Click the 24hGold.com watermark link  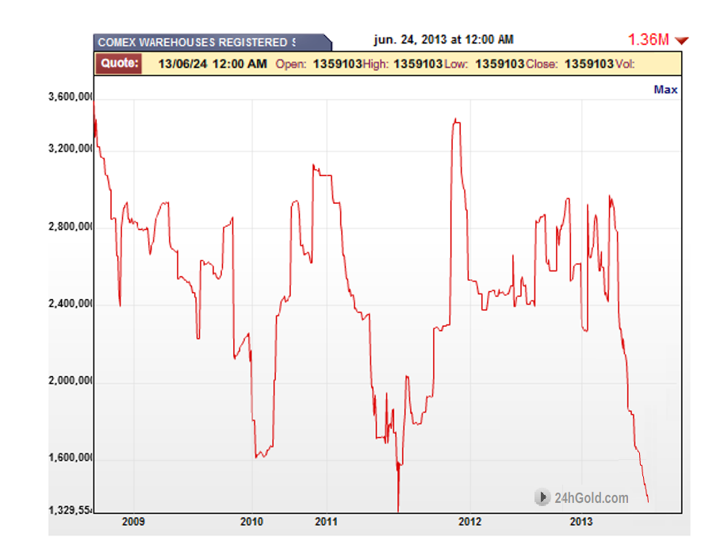[592, 497]
